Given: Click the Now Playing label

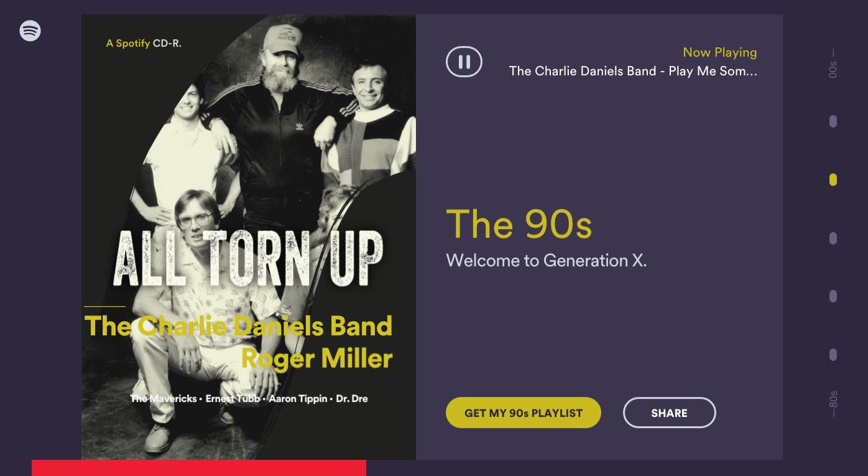Looking at the screenshot, I should coord(719,53).
